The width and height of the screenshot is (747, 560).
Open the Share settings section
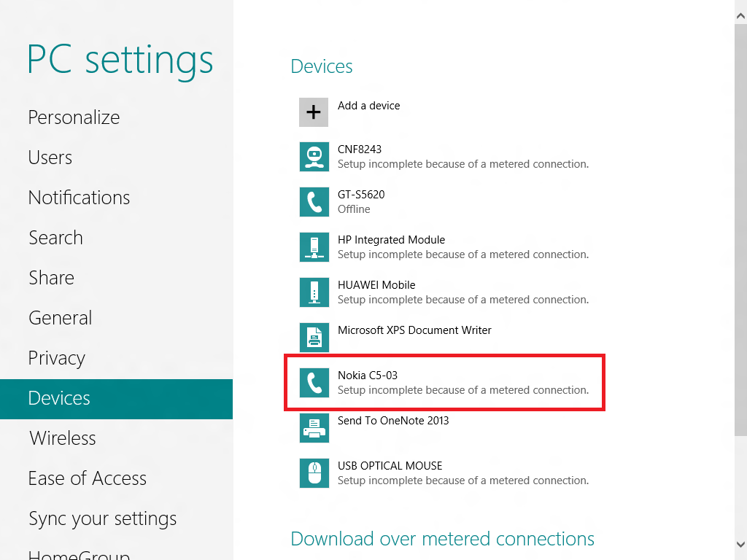[x=51, y=278]
